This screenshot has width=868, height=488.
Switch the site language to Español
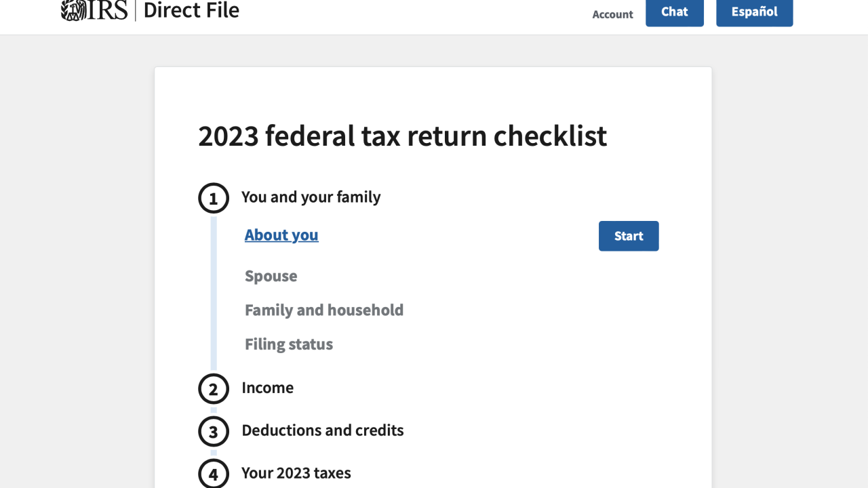pos(754,12)
